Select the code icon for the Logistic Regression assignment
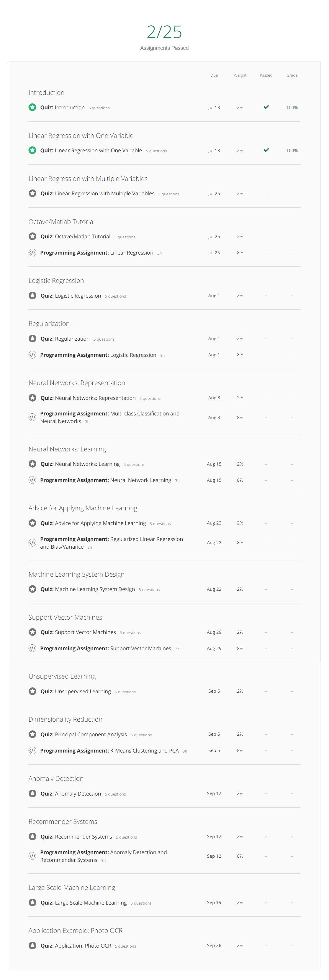Screen dimensions: 329x980 (32, 354)
